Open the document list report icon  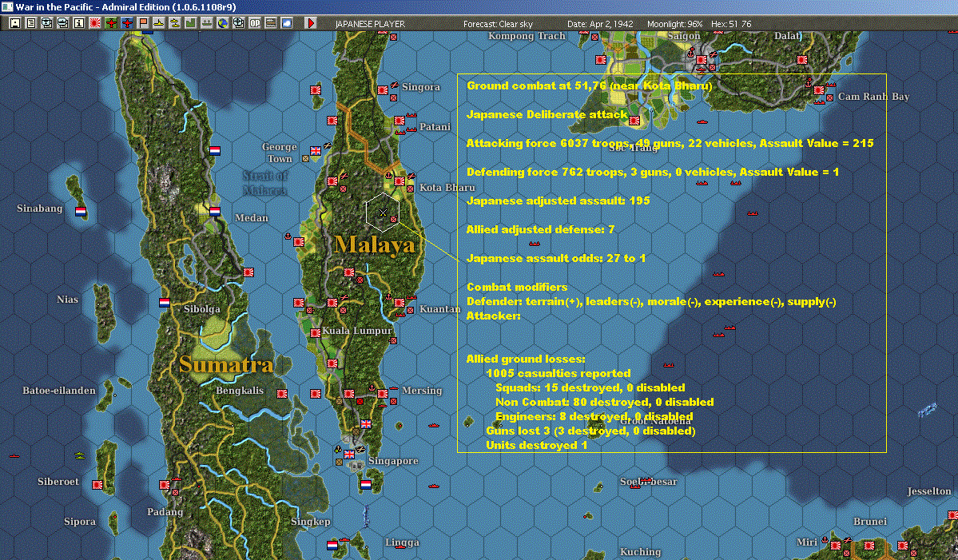tap(30, 23)
